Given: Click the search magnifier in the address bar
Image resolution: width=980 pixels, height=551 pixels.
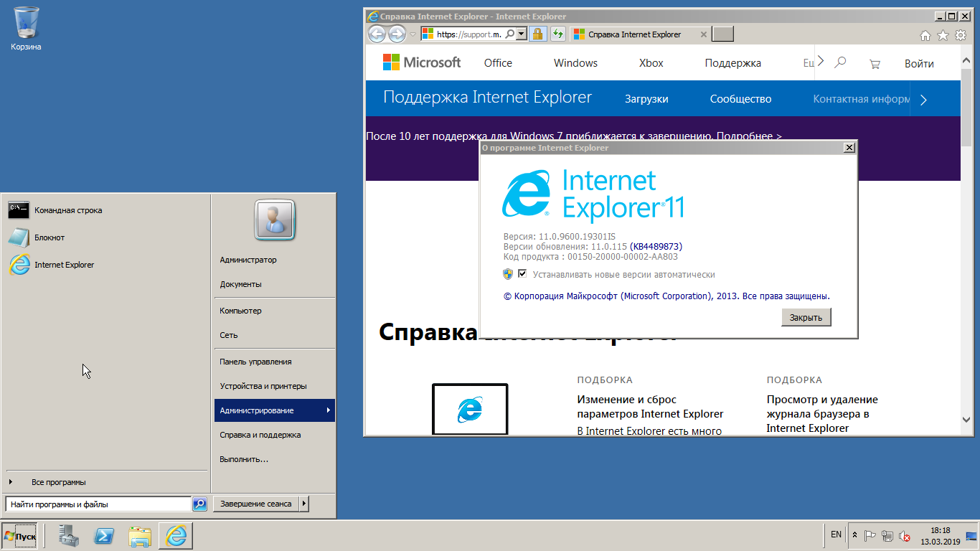Looking at the screenshot, I should point(509,34).
